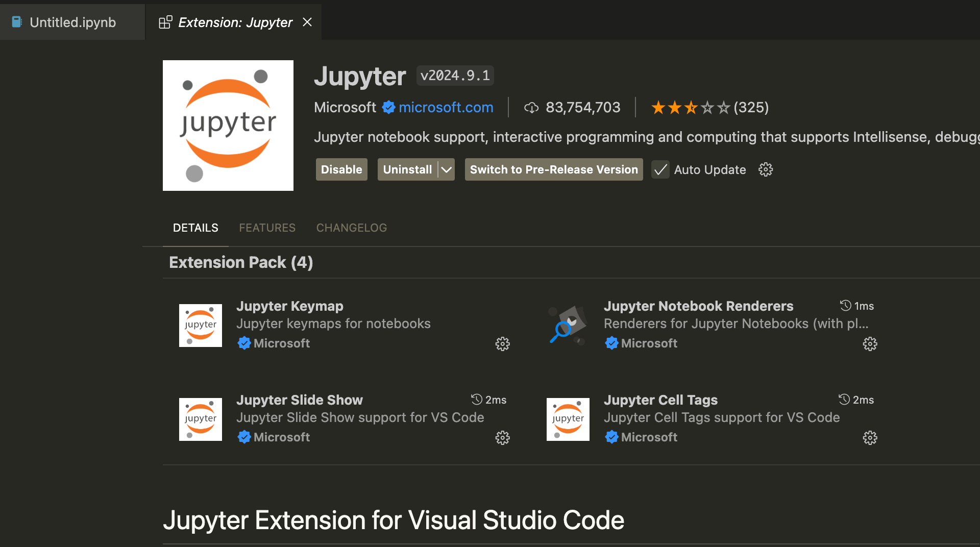
Task: Click 'Jupyter Cell Tags support for VS Code' text
Action: [722, 417]
